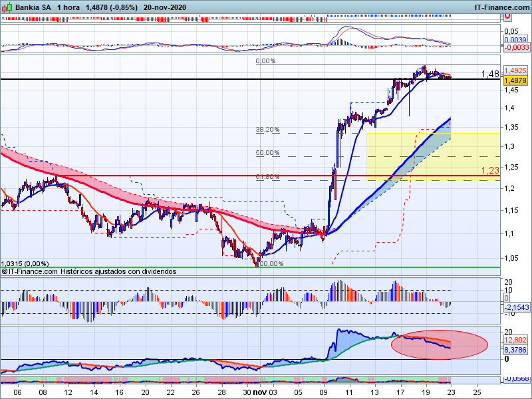Click the 38,20% Fibonacci retracement label

click(268, 130)
